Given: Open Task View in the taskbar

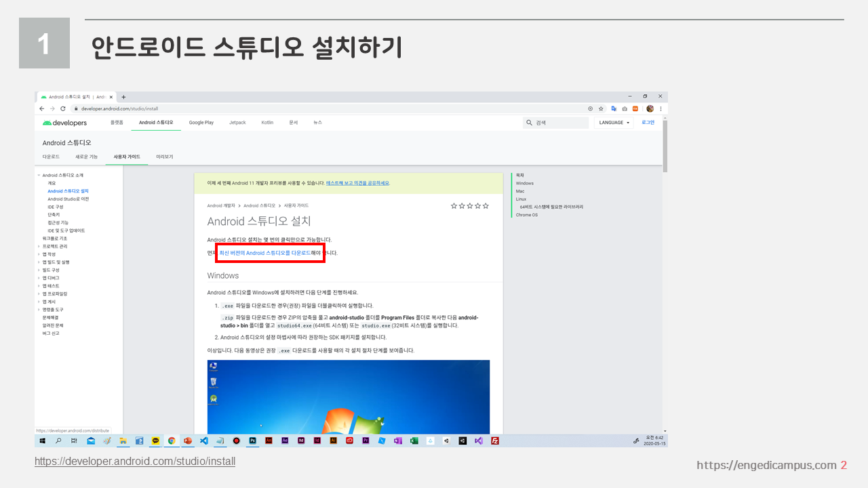Looking at the screenshot, I should coord(74,441).
